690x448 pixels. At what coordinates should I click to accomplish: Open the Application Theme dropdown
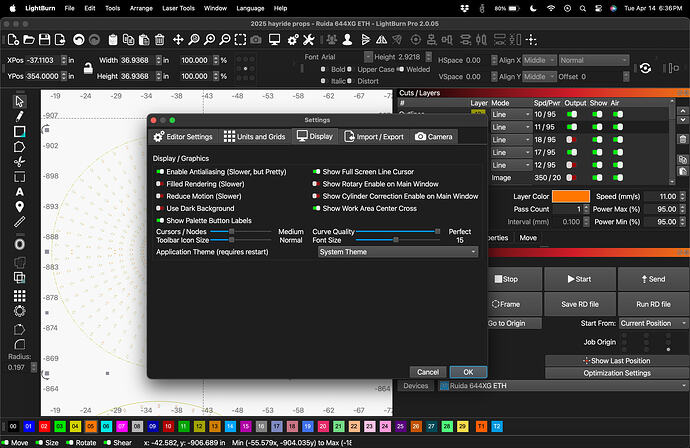[398, 252]
